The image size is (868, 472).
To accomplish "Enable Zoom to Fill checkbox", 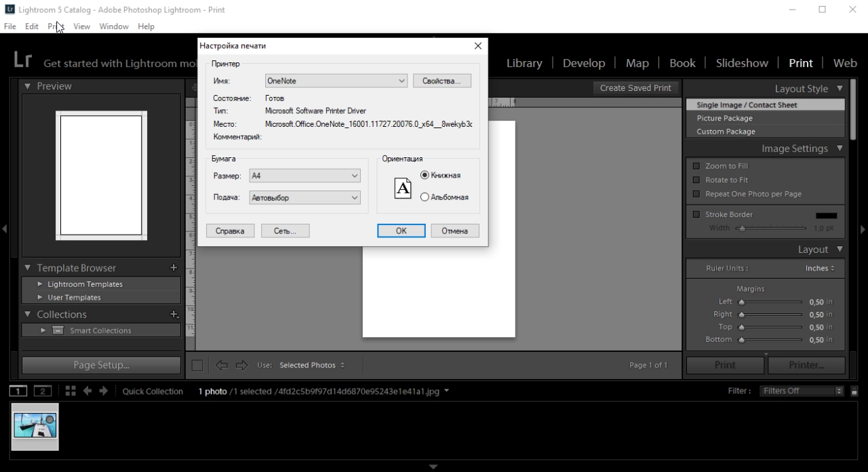I will [x=696, y=166].
